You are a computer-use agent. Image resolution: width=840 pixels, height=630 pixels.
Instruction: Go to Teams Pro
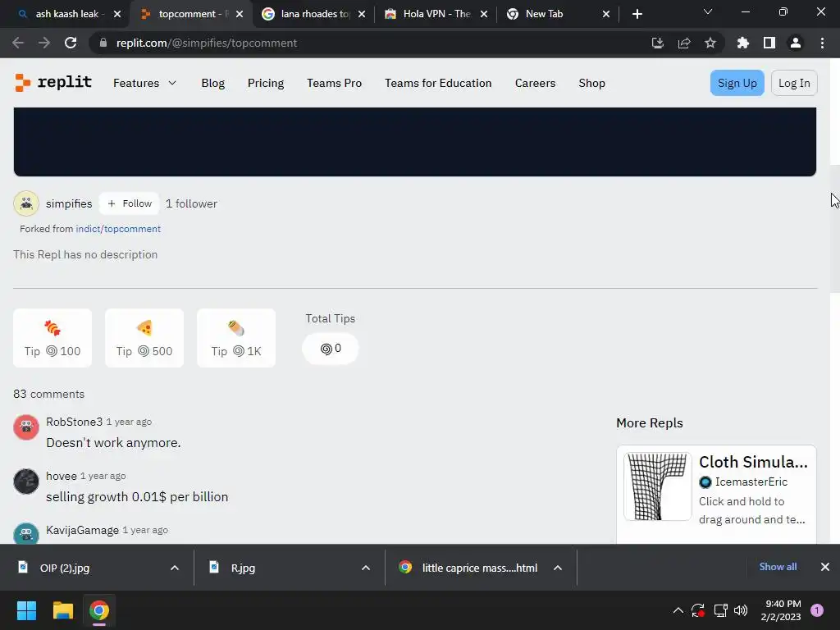(335, 83)
